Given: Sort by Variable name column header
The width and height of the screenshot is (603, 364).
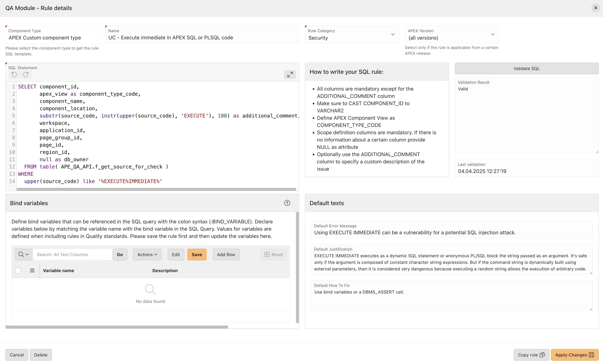Looking at the screenshot, I should click(x=58, y=270).
